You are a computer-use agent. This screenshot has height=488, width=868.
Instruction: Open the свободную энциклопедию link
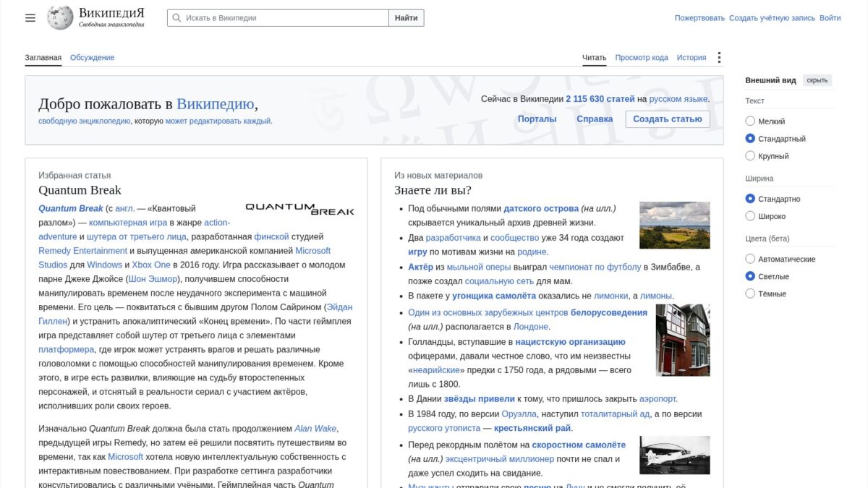pos(85,121)
